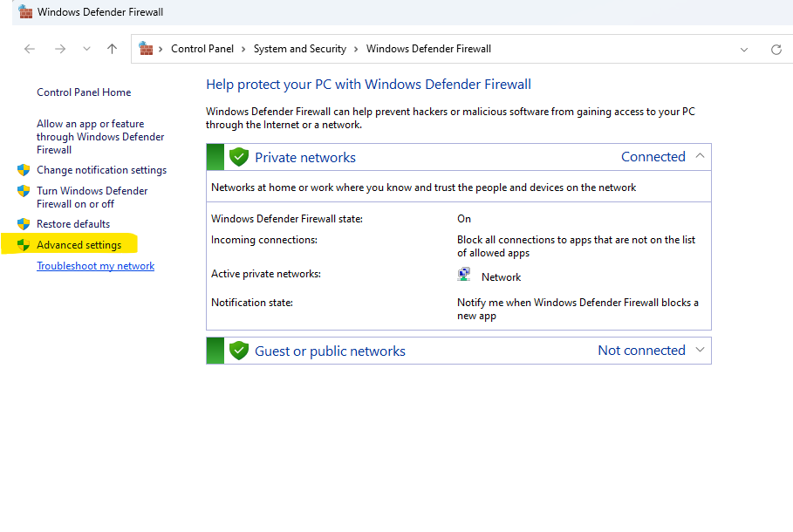Open address bar history dropdown
The image size is (793, 532).
pos(744,50)
